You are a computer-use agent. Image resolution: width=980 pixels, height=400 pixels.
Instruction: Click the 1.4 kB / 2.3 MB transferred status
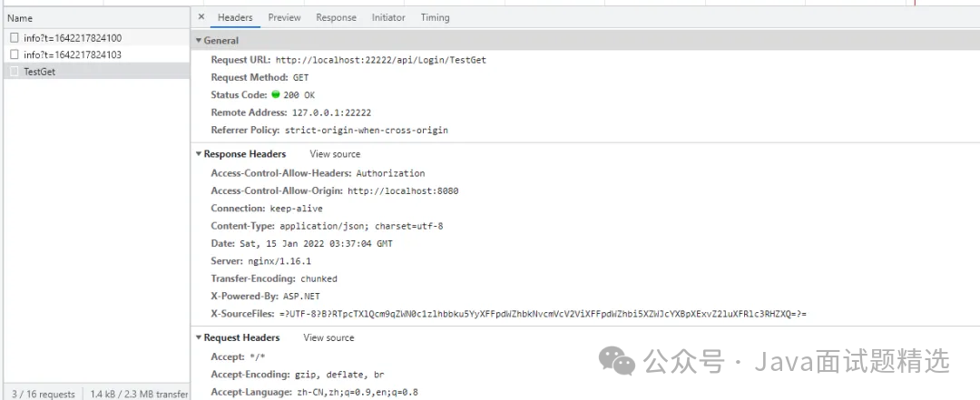click(139, 394)
